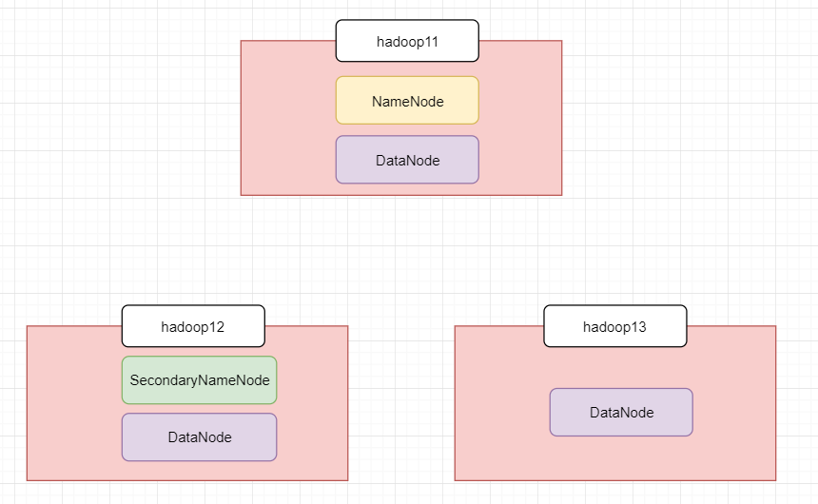Select the hadoop11 label box
This screenshot has height=504, width=818.
click(407, 41)
